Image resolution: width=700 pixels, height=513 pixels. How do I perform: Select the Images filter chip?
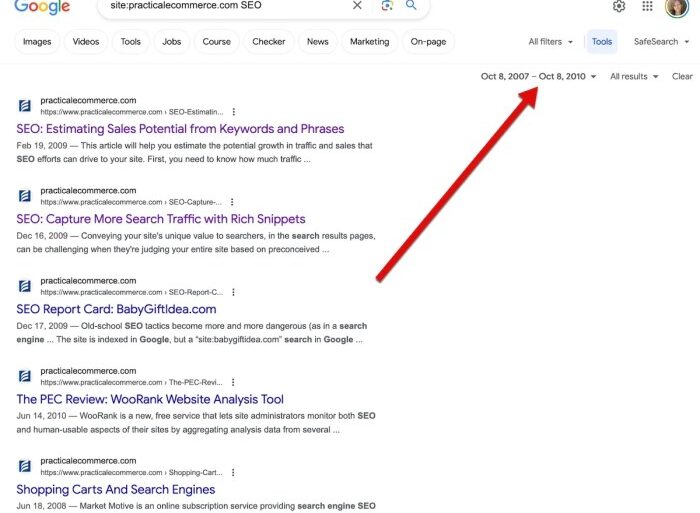pyautogui.click(x=37, y=42)
